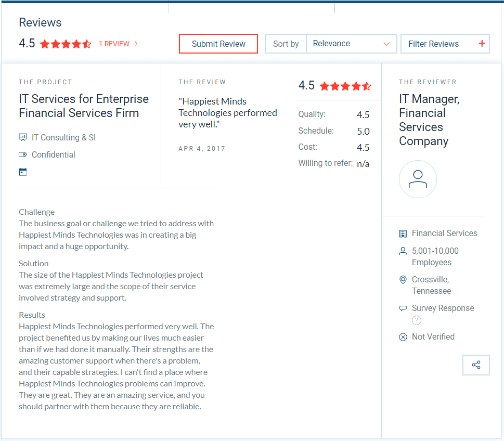Click the review quote "Happiest Minds Technologies performed very well."
This screenshot has width=504, height=441.
click(228, 113)
